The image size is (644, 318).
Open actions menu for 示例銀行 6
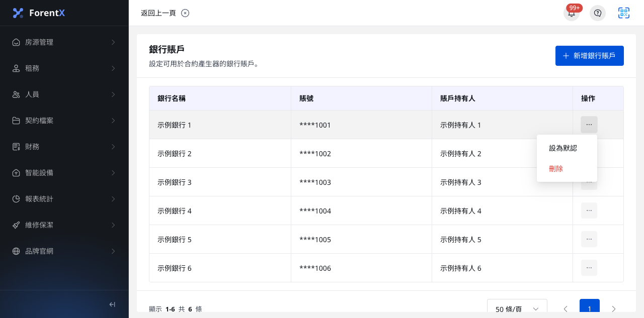(x=589, y=268)
